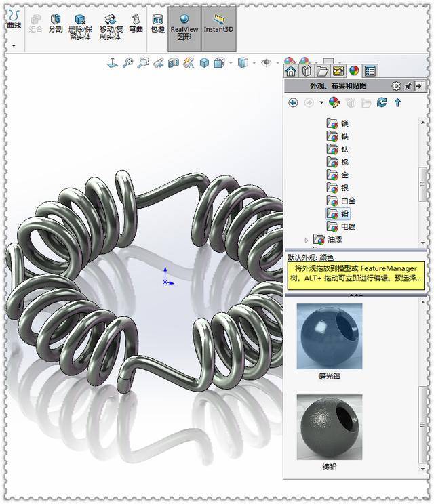Choose the 铸铅 material swatch

330,427
